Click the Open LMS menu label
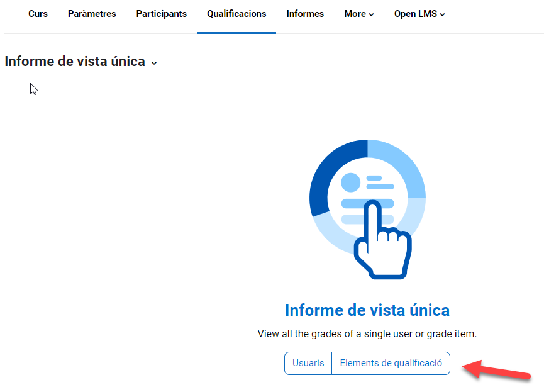Image resolution: width=544 pixels, height=392 pixels. pyautogui.click(x=415, y=14)
